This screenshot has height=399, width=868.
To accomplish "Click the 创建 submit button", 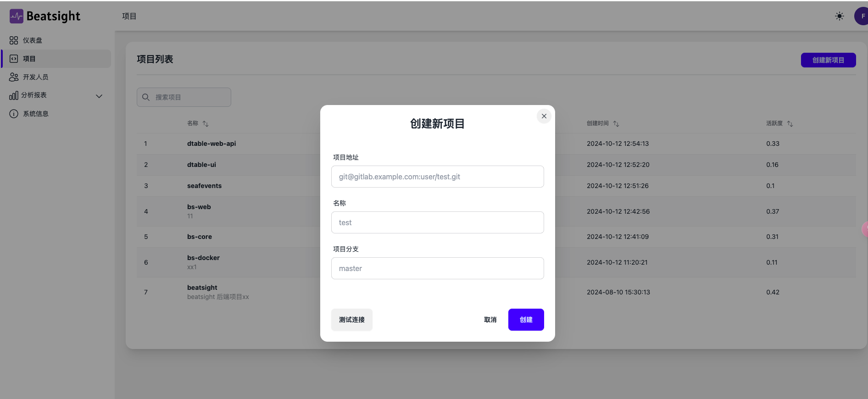I will coord(526,320).
